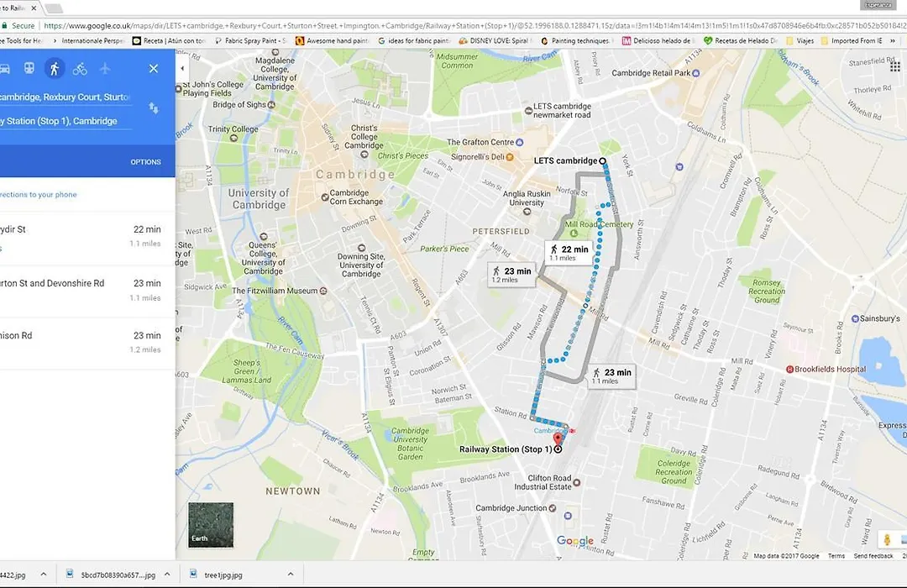
Task: Close the directions panel with the X
Action: point(154,68)
